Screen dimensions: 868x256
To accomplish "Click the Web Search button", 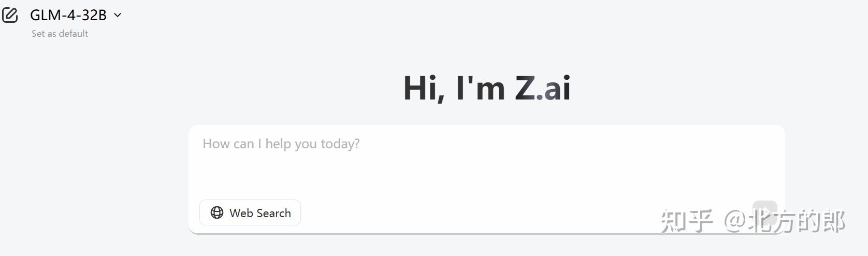I will (250, 212).
